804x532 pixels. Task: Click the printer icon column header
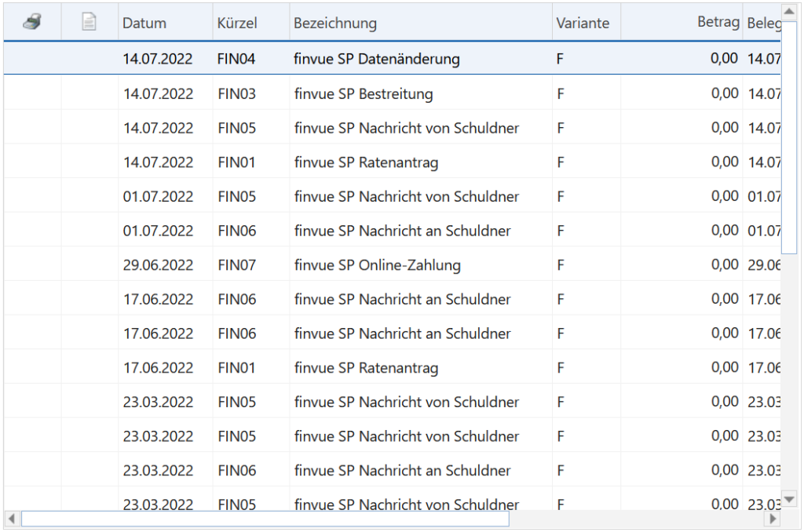coord(32,23)
